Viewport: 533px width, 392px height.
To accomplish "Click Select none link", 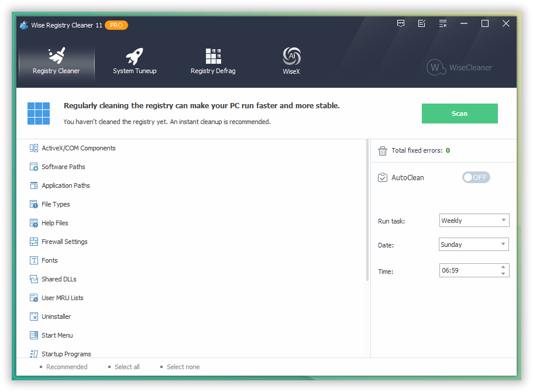I will (x=183, y=367).
